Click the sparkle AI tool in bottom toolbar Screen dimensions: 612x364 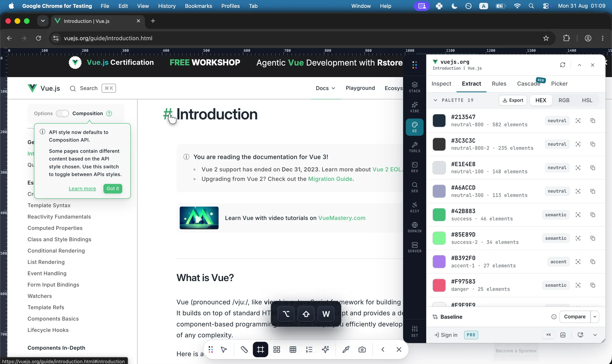tap(325, 350)
